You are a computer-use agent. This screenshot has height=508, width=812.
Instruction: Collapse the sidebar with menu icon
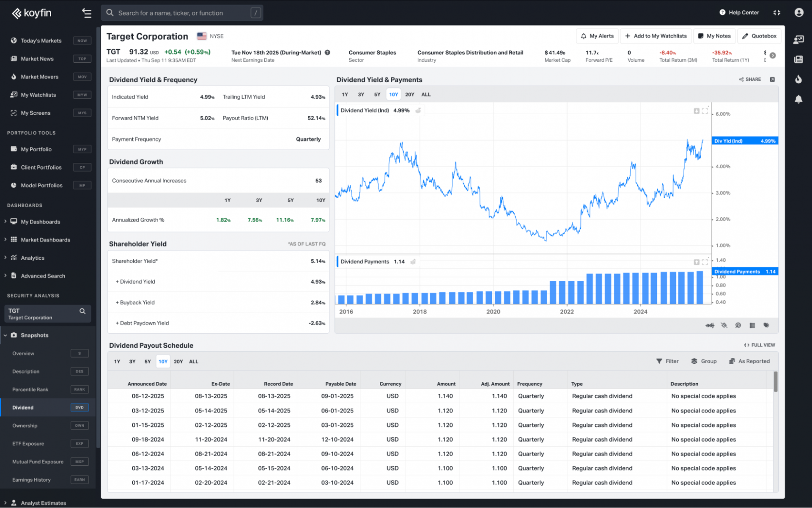point(87,13)
